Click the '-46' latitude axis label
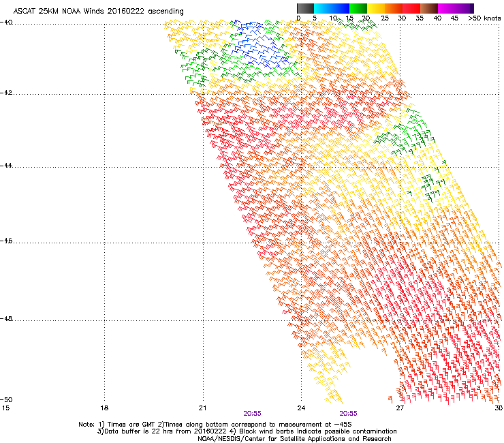The width and height of the screenshot is (504, 443). (6, 241)
